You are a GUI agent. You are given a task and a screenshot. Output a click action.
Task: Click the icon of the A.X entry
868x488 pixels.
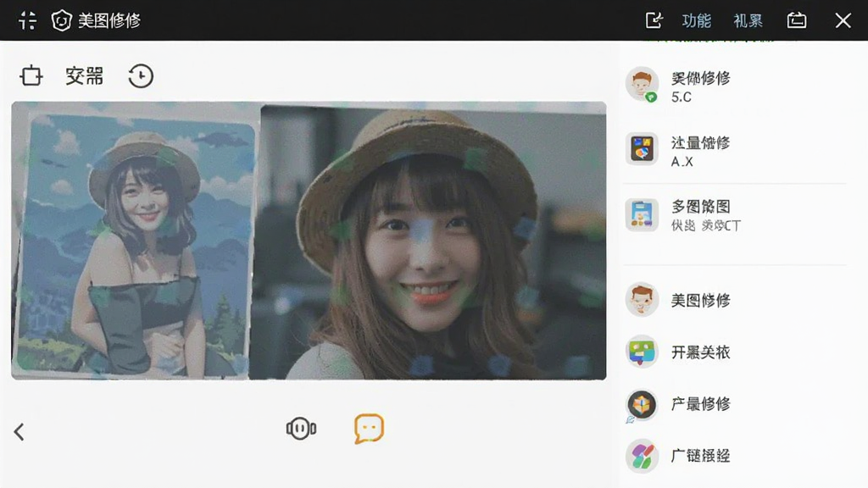(x=643, y=149)
